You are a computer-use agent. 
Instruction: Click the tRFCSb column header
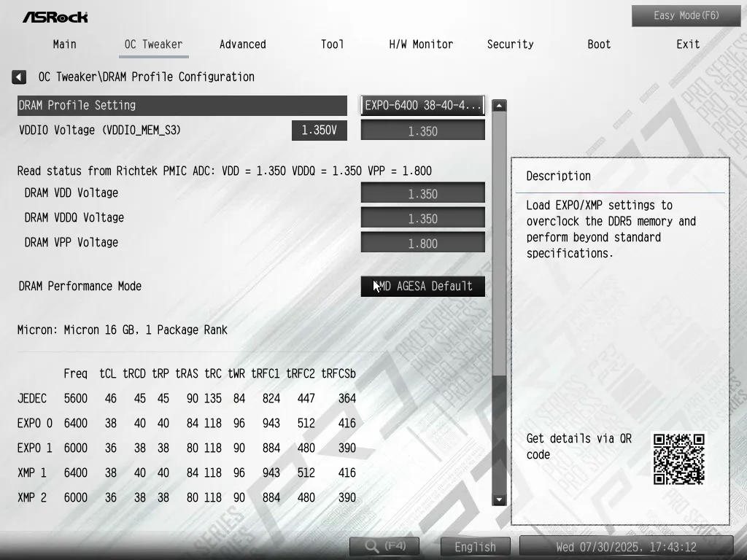tap(338, 374)
